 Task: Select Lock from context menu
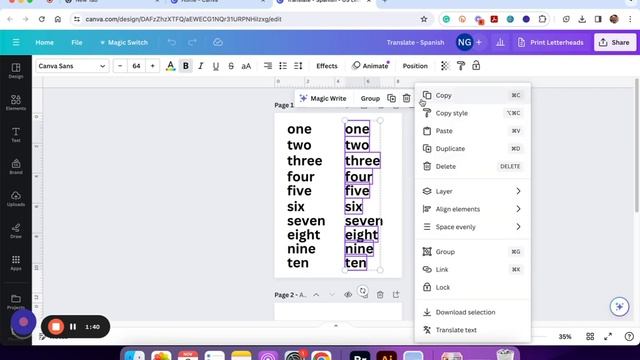[x=473, y=287]
